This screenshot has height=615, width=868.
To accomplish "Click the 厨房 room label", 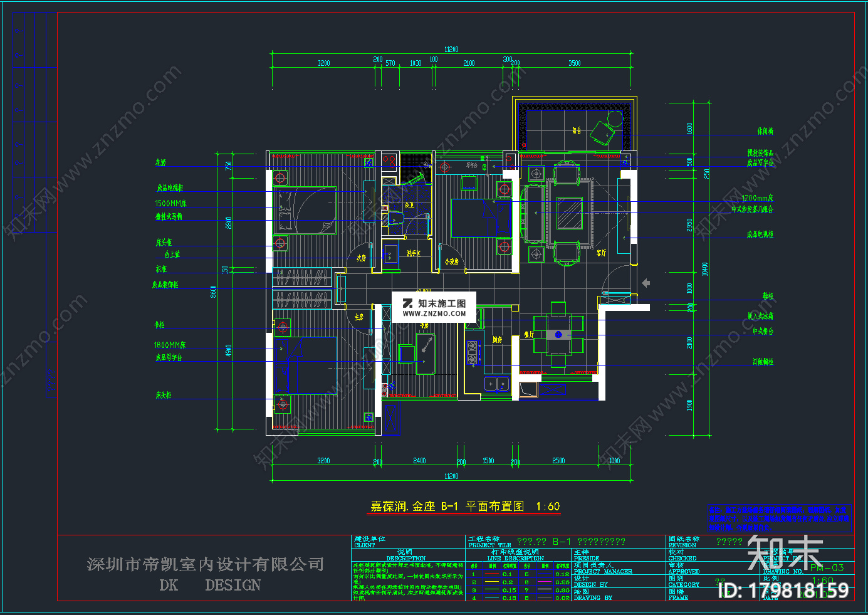I will click(497, 340).
